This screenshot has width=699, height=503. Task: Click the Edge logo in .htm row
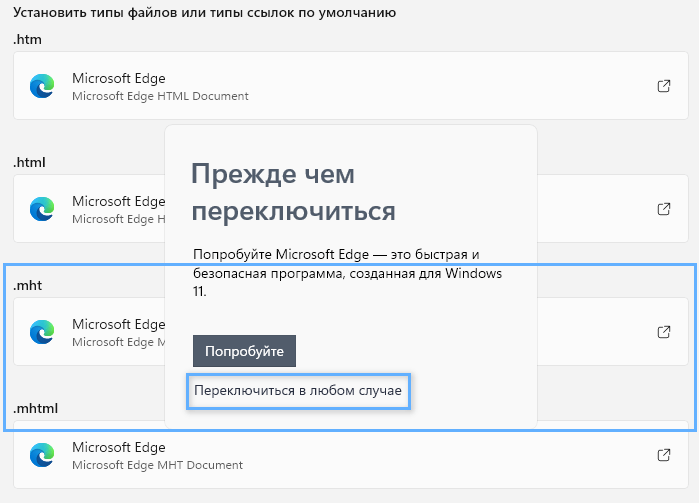tap(42, 86)
